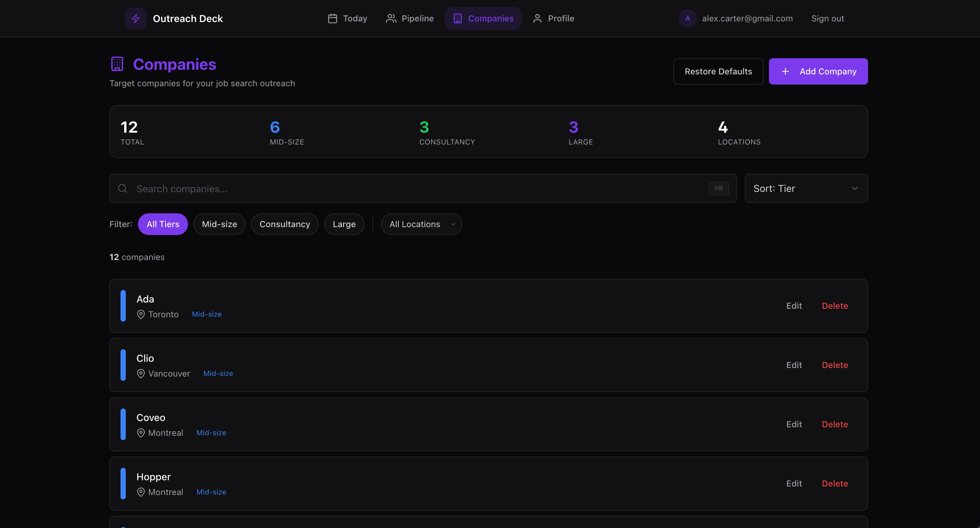This screenshot has width=980, height=528.
Task: Focus the Search companies field
Action: coord(423,188)
